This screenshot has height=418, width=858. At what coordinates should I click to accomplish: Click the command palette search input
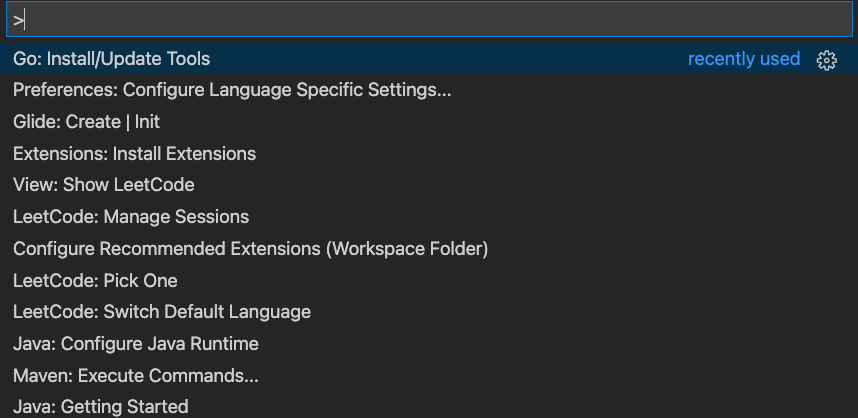tap(428, 19)
